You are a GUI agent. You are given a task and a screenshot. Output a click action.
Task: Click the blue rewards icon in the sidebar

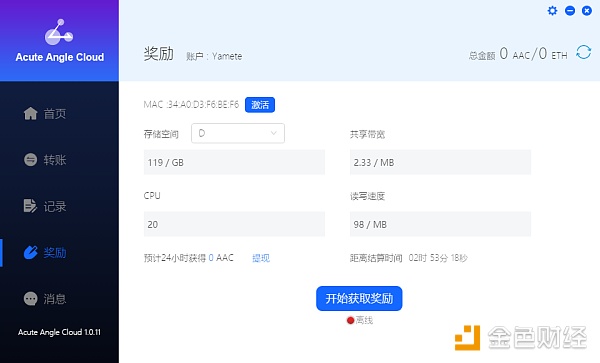(31, 252)
